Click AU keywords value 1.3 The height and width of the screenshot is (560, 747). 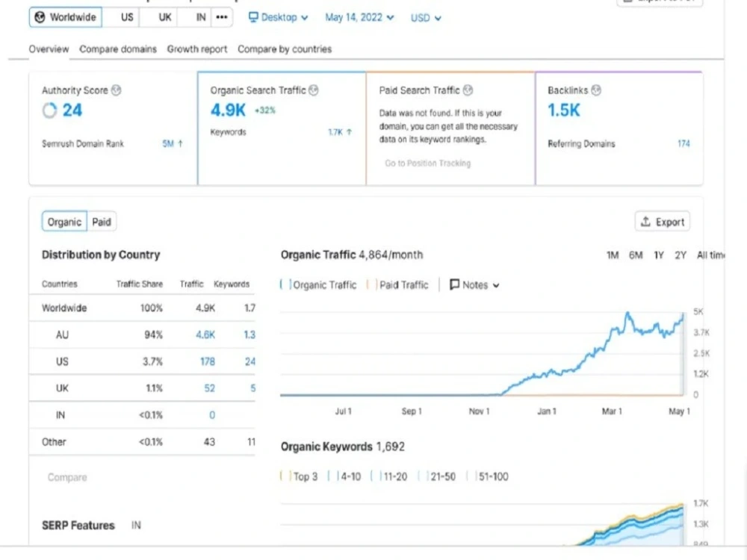[x=249, y=335]
